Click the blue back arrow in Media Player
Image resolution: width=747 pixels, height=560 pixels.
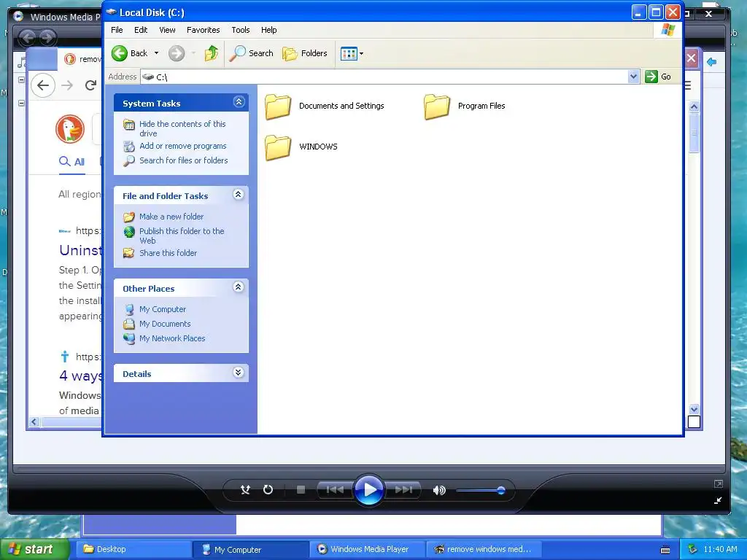pyautogui.click(x=712, y=62)
